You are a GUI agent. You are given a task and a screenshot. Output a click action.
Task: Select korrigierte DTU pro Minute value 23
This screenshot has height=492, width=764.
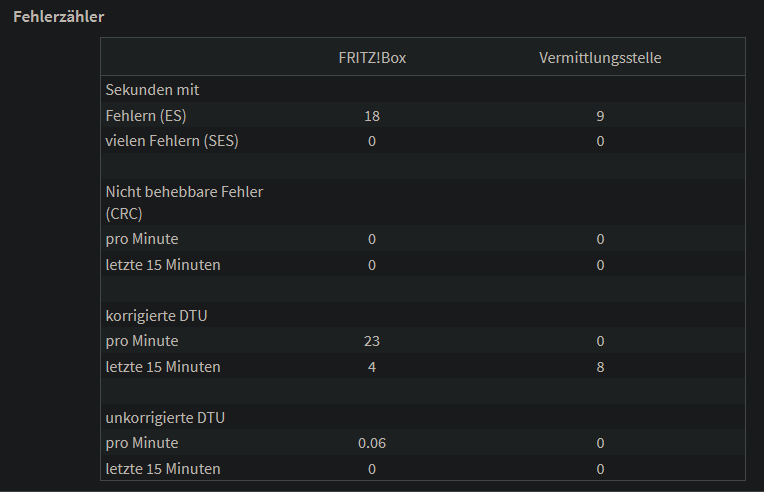[x=372, y=341]
